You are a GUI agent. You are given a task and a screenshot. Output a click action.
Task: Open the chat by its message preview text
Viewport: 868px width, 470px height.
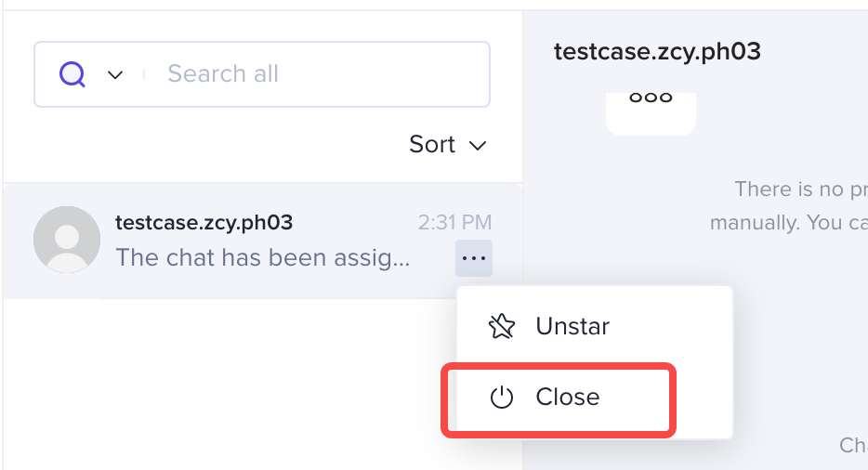point(262,257)
